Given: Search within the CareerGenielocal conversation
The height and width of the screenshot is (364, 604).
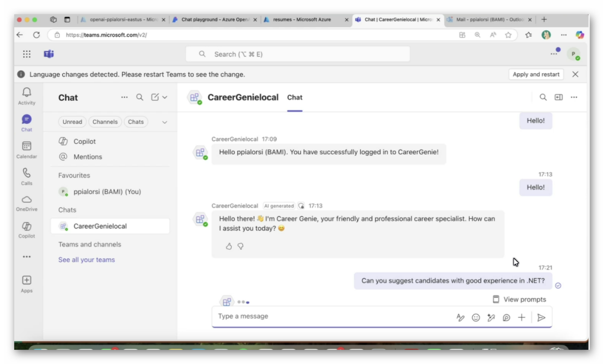Looking at the screenshot, I should click(x=543, y=97).
